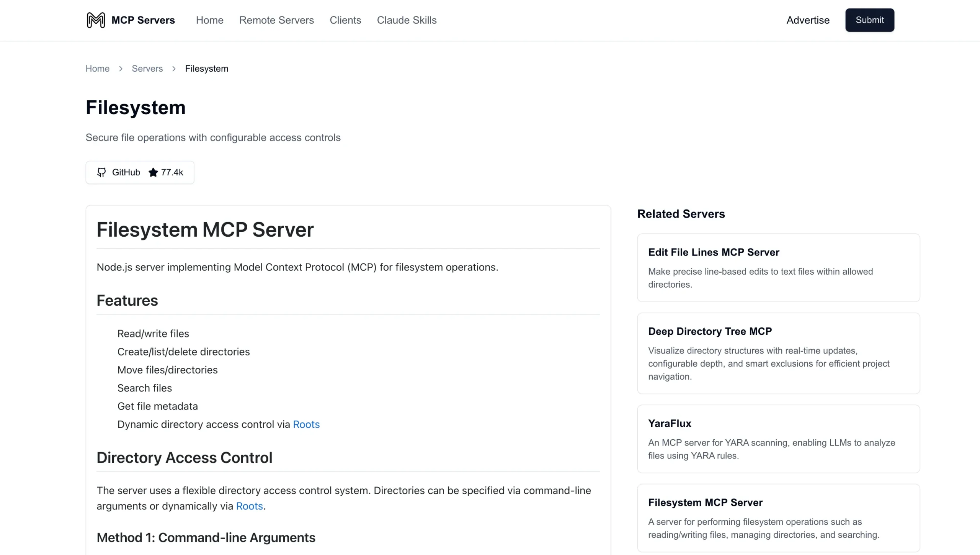Click the Filesystem breadcrumb label
The height and width of the screenshot is (555, 980).
(206, 69)
